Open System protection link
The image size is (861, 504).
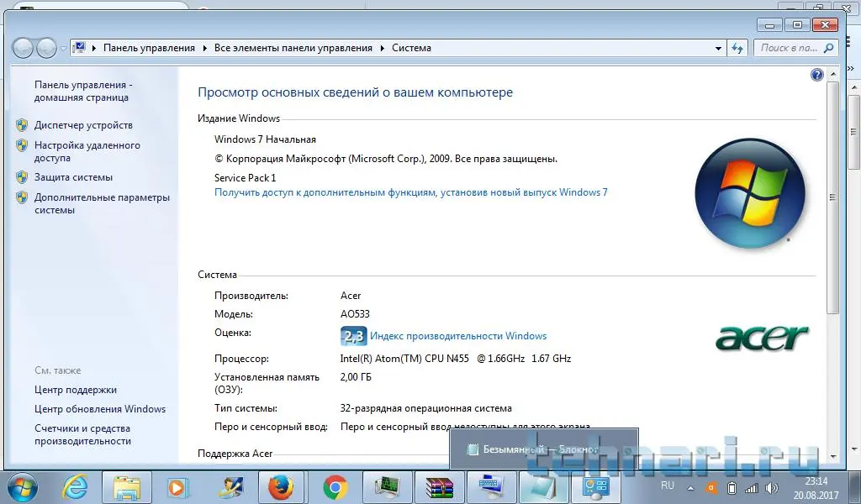[74, 177]
